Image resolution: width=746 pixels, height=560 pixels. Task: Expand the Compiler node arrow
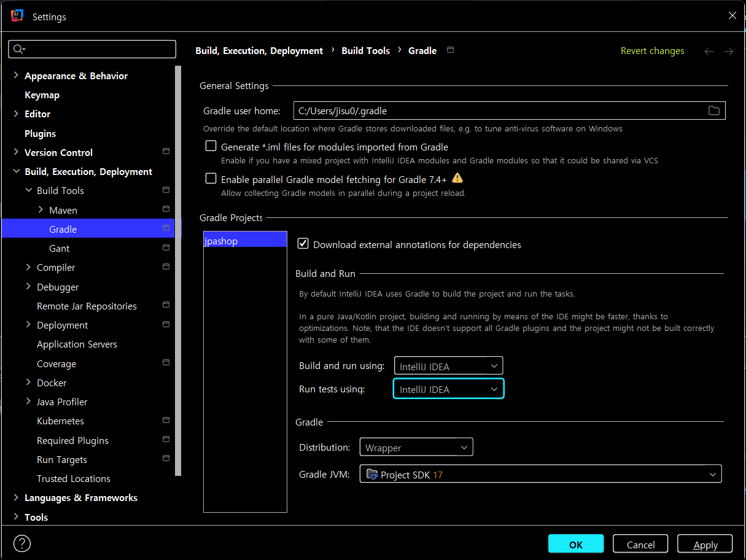pyautogui.click(x=28, y=267)
